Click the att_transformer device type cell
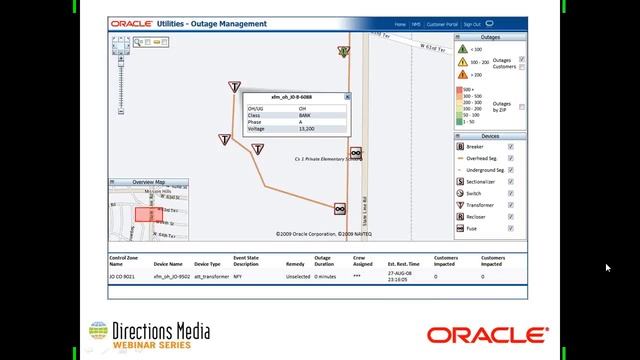Image resolution: width=640 pixels, height=360 pixels. click(211, 277)
